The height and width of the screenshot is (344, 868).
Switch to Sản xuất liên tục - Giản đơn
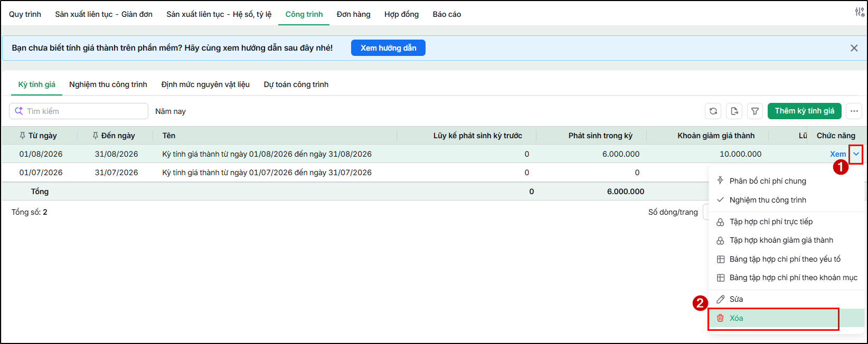point(103,14)
